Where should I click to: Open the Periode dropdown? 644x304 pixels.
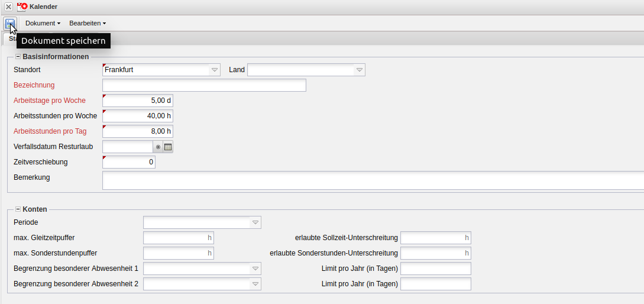tap(255, 222)
